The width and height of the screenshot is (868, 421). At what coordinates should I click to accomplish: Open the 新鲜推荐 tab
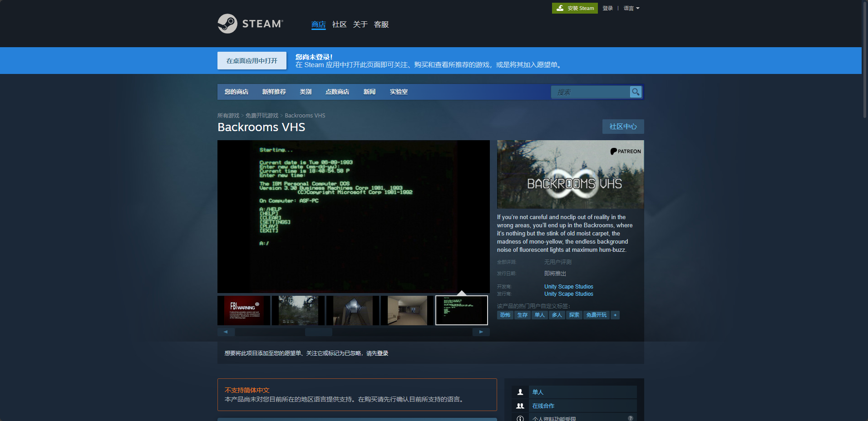[x=274, y=92]
